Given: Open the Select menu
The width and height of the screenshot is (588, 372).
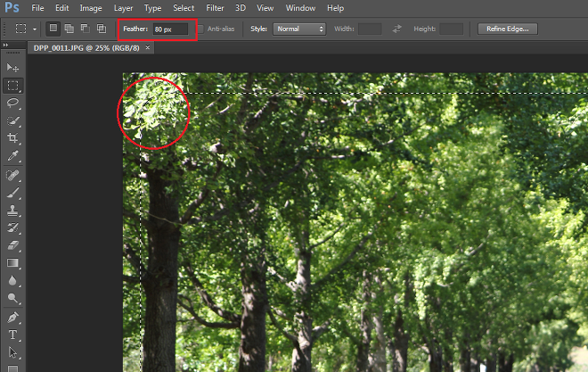Looking at the screenshot, I should click(x=184, y=8).
